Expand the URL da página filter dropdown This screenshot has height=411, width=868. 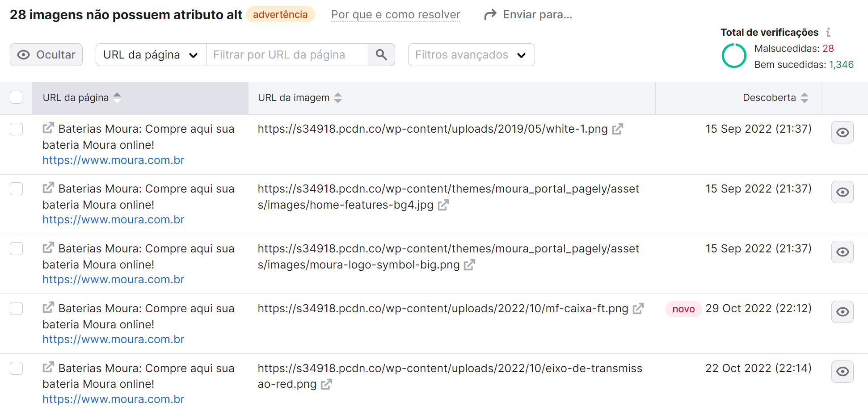(x=151, y=55)
